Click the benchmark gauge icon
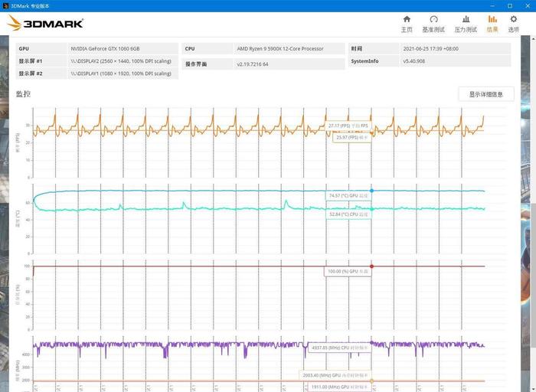This screenshot has width=536, height=392. point(433,19)
